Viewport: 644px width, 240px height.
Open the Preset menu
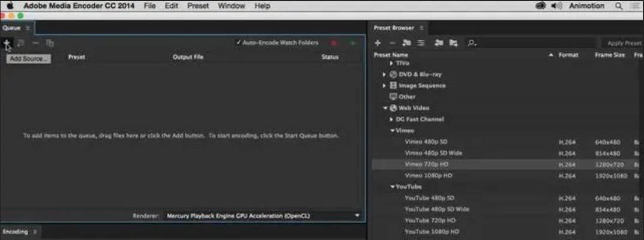click(x=198, y=6)
